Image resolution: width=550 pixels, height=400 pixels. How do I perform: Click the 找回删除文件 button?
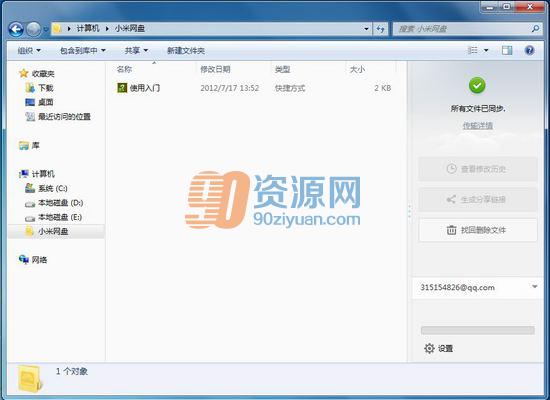477,230
